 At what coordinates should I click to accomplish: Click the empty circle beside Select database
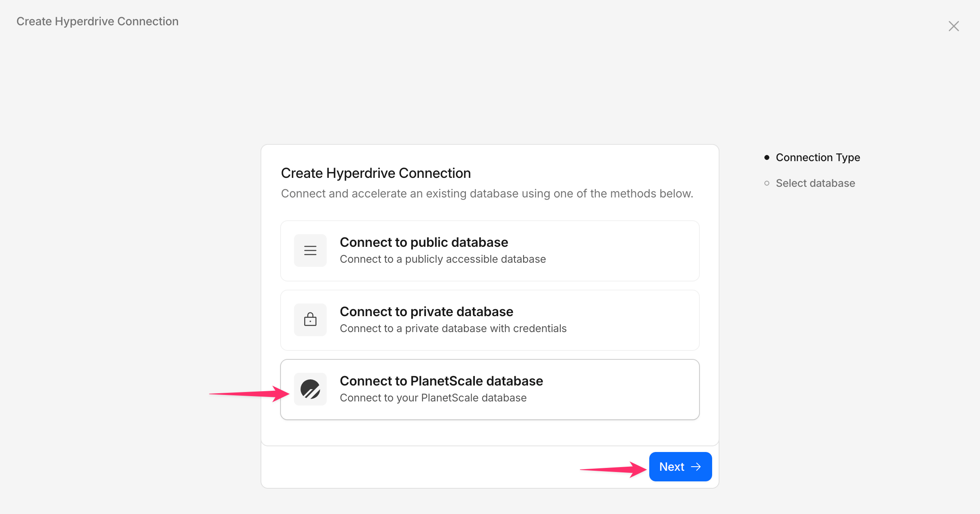pos(767,183)
